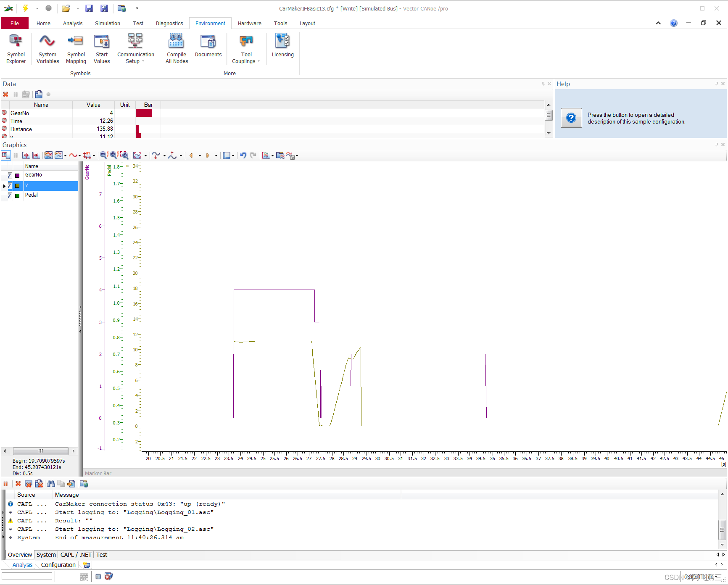Click the Name column header in Data

[41, 105]
